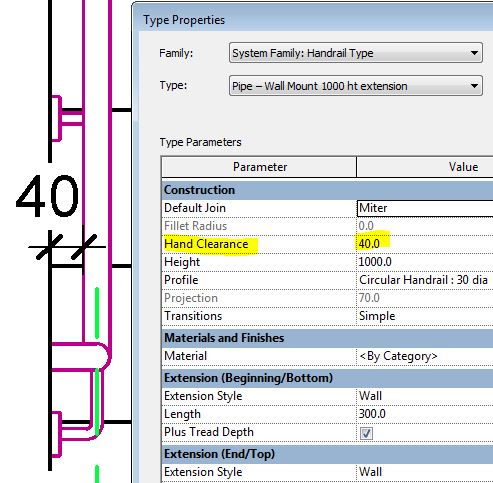Select the Extension (Beginning/Bottom) group header
The height and width of the screenshot is (483, 493).
[327, 378]
